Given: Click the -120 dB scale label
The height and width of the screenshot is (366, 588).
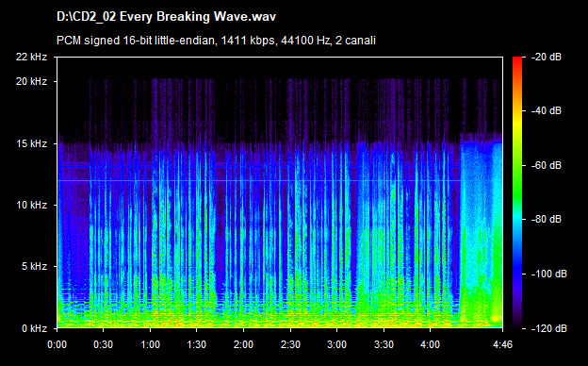Looking at the screenshot, I should point(549,329).
